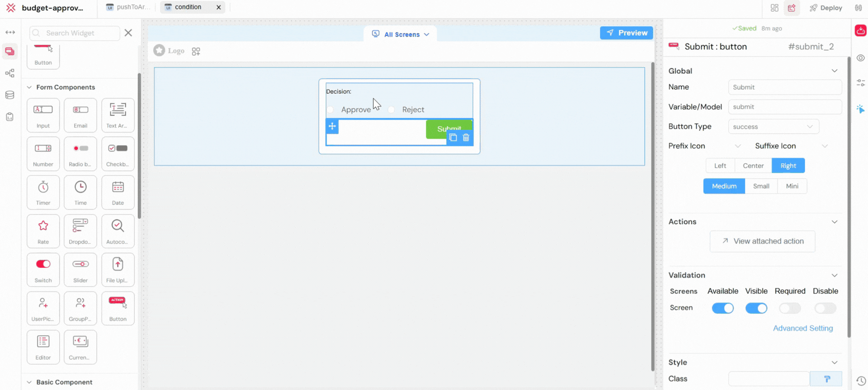Switch to the pushToAr tab
Image resolution: width=868 pixels, height=390 pixels.
[127, 7]
